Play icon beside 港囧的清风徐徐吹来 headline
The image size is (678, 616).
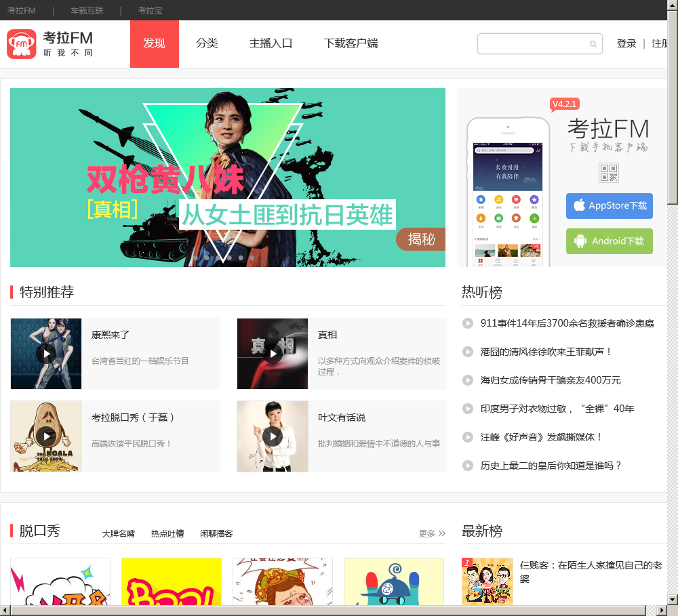coord(467,352)
